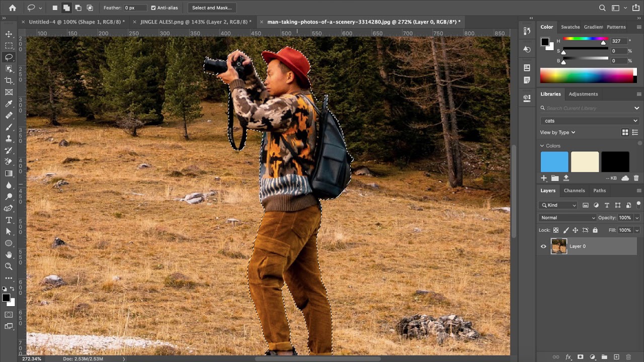Close the Untitled-4 document tab
The image size is (644, 362).
[x=23, y=22]
